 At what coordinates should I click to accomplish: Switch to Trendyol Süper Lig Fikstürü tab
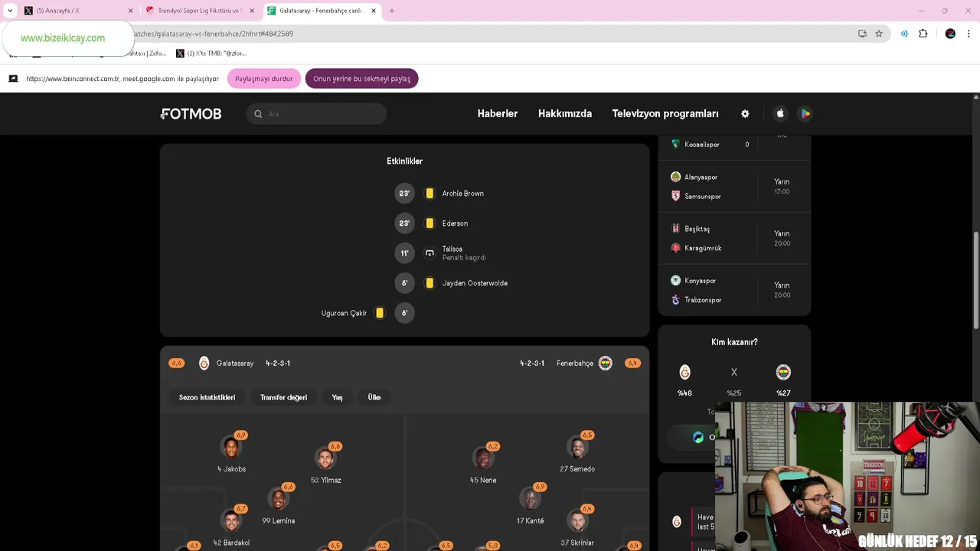coord(200,11)
